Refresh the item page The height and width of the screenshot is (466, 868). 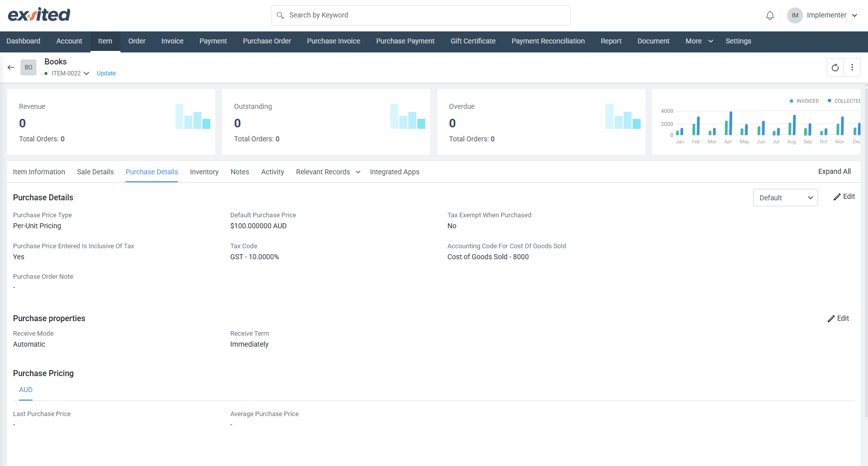(835, 67)
